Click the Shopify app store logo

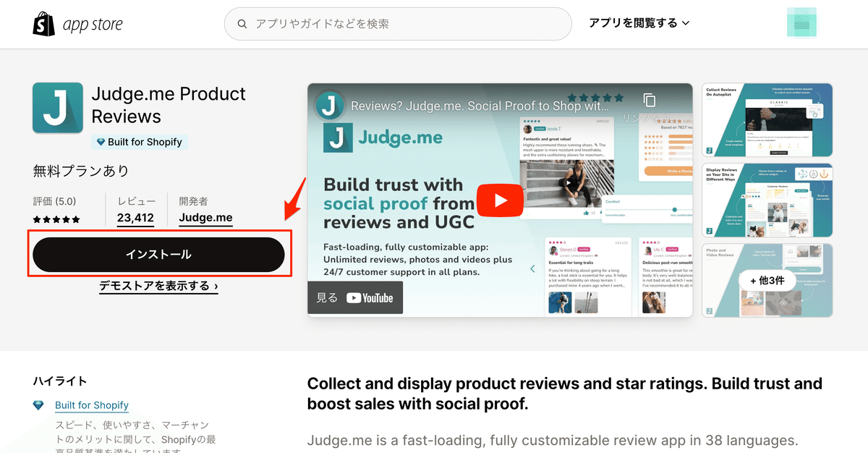click(x=77, y=24)
